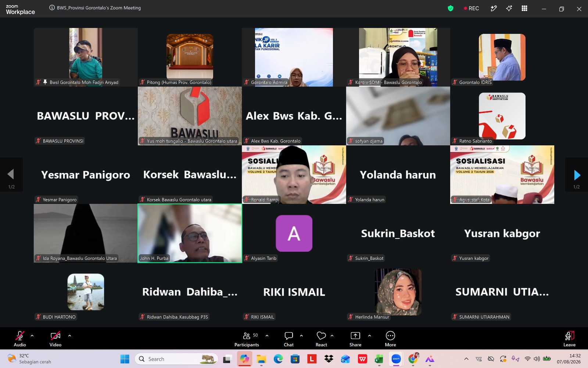The width and height of the screenshot is (588, 368).
Task: Leave the Zoom meeting
Action: pyautogui.click(x=570, y=338)
